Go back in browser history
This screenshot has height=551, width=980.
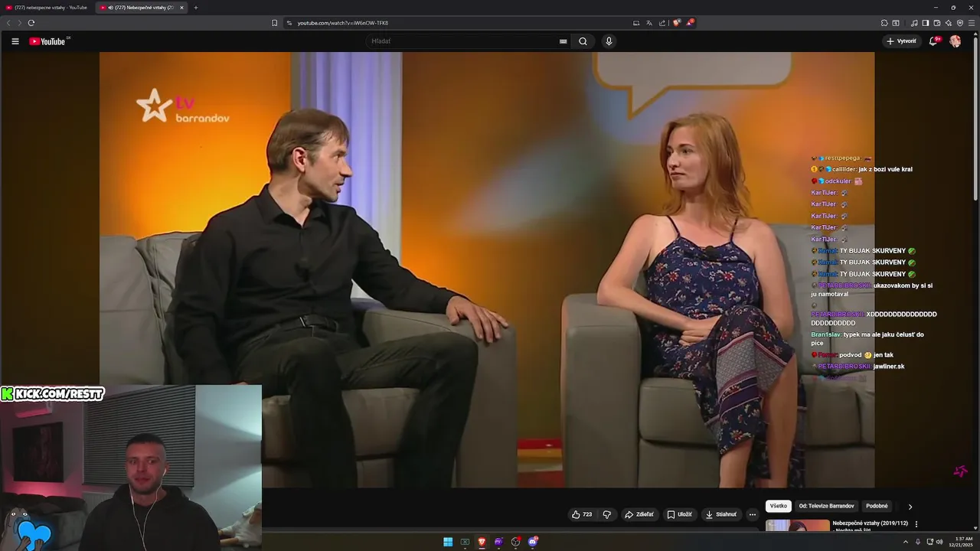[8, 23]
